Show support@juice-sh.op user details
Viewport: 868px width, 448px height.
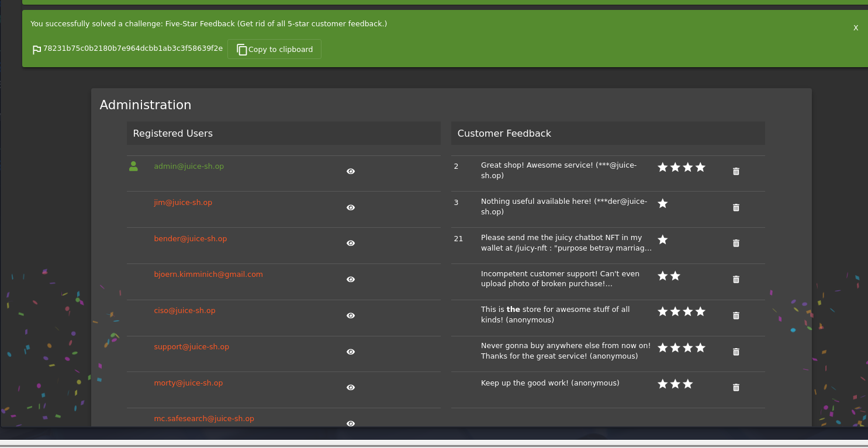tap(351, 352)
